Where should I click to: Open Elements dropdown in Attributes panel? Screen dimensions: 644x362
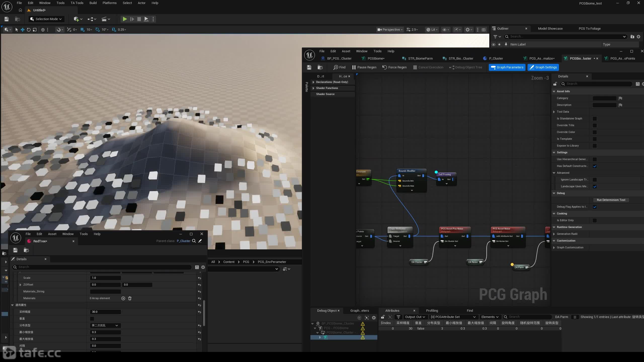tap(490, 317)
